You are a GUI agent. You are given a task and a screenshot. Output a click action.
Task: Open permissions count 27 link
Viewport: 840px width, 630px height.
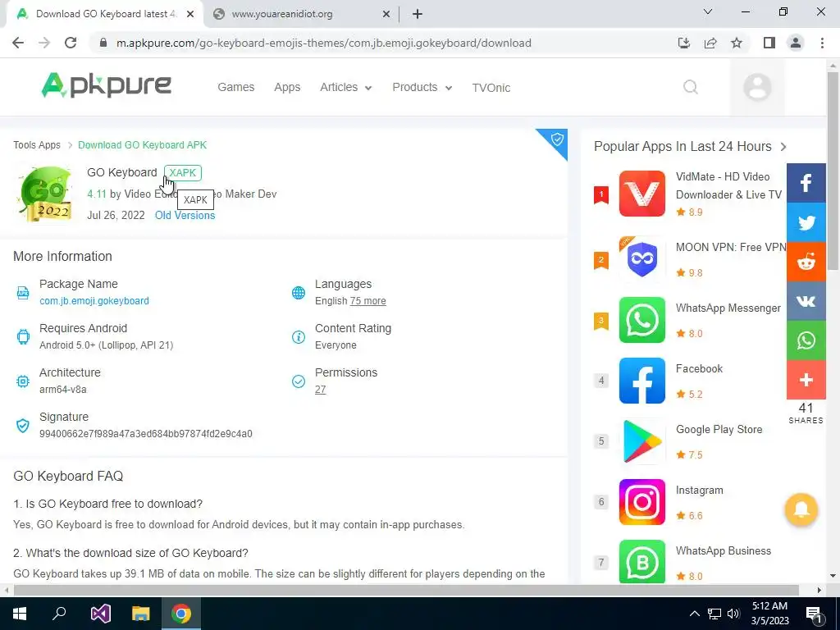[321, 390]
